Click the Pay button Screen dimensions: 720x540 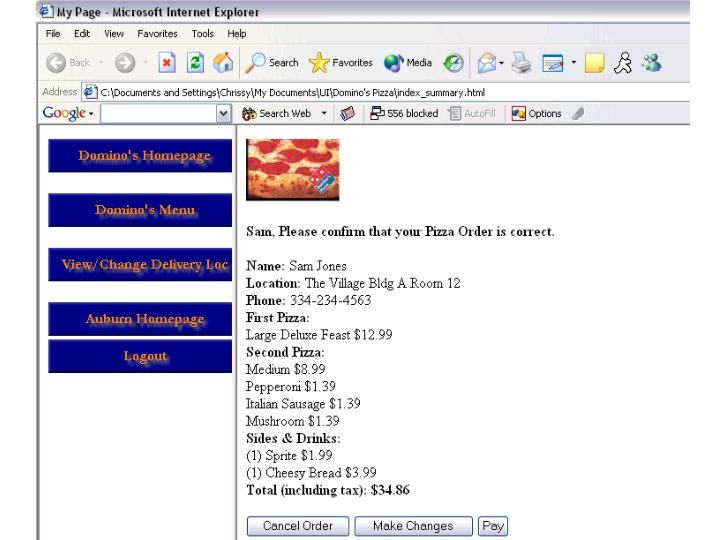(x=493, y=526)
